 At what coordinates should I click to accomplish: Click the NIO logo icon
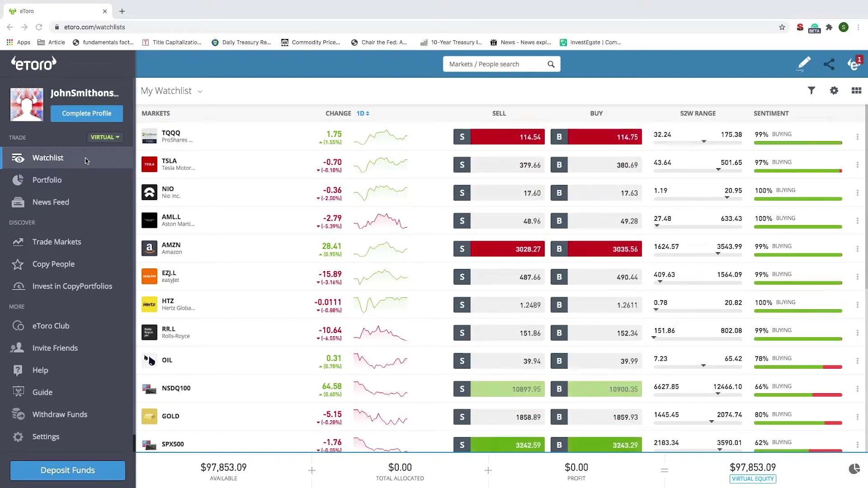149,192
